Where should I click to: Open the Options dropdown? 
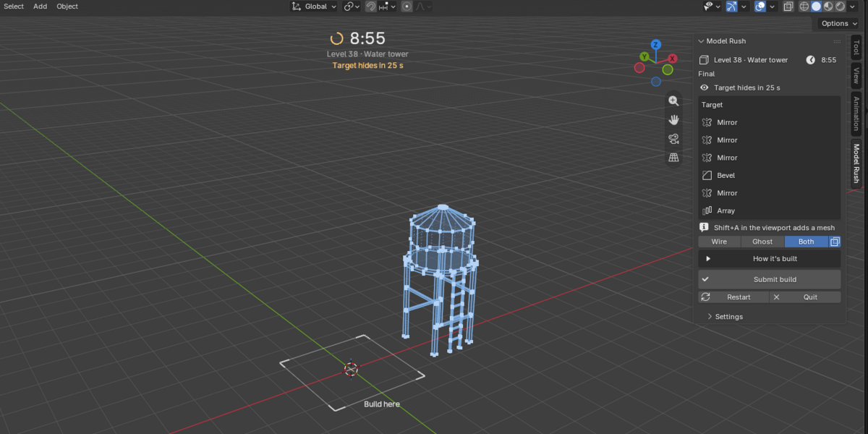click(x=839, y=23)
